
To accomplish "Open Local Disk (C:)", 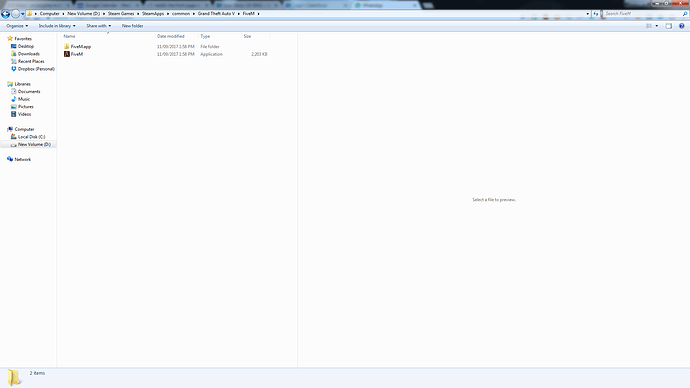I will 32,137.
